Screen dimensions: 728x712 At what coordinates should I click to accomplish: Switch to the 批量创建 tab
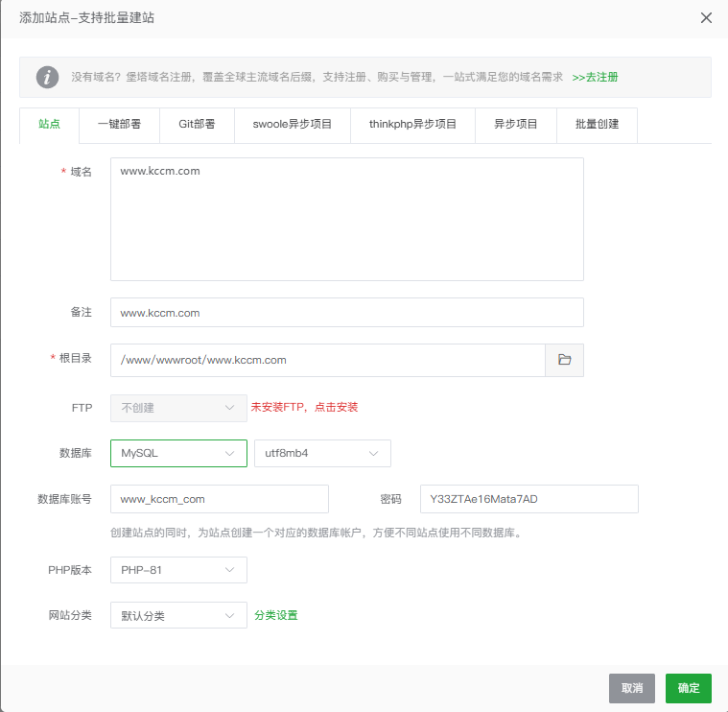click(x=597, y=125)
